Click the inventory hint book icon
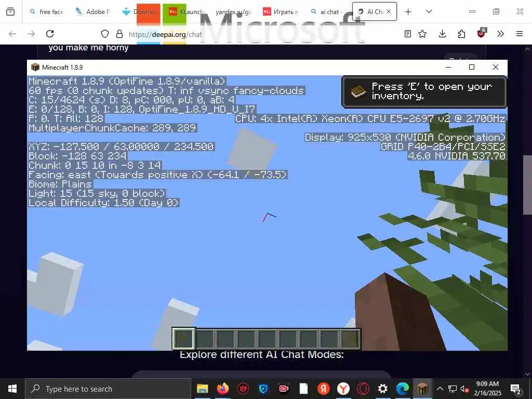 tap(358, 91)
